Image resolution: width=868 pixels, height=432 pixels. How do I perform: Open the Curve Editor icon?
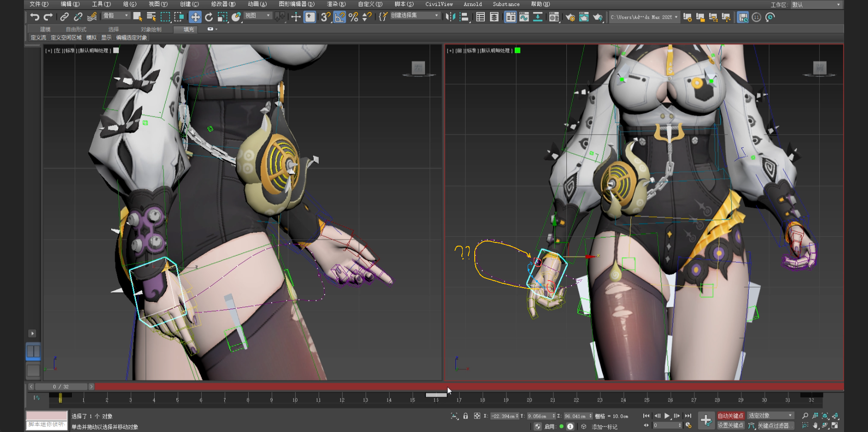[x=524, y=17]
